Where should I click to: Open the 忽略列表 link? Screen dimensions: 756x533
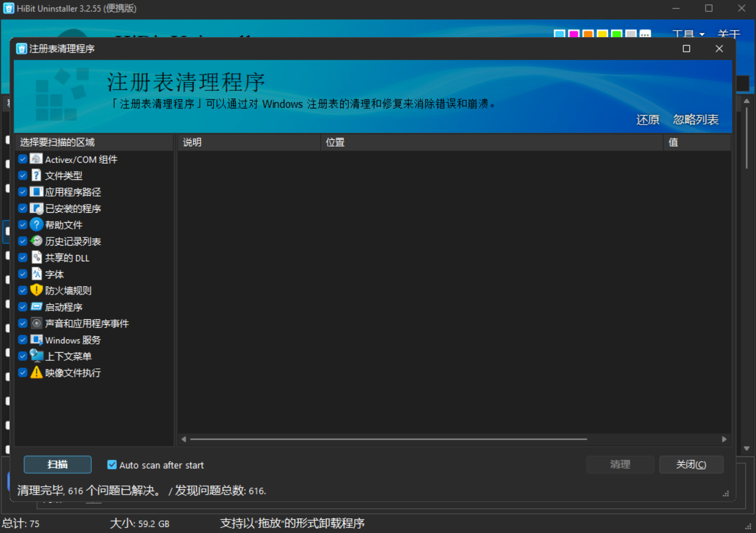click(696, 119)
